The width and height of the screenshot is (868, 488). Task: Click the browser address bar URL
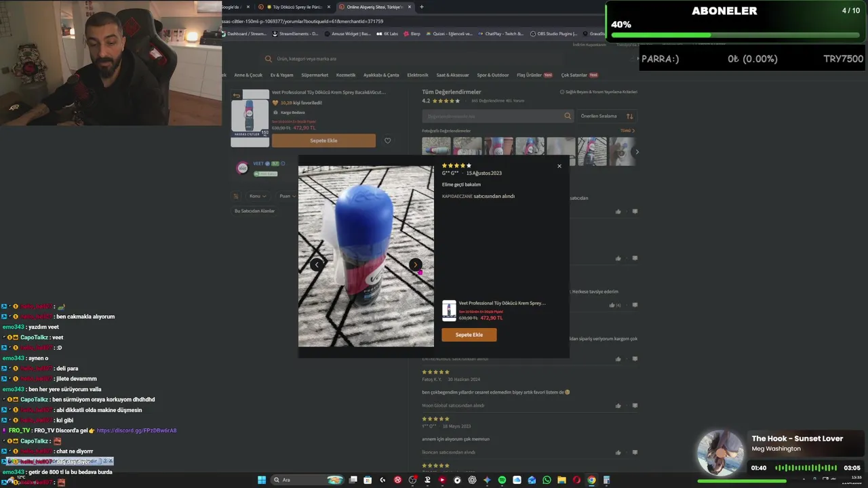click(302, 21)
